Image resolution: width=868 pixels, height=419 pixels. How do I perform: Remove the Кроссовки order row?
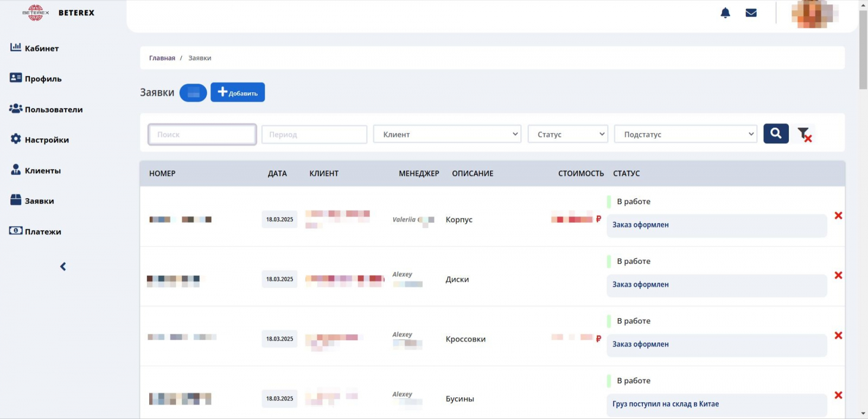click(x=838, y=335)
